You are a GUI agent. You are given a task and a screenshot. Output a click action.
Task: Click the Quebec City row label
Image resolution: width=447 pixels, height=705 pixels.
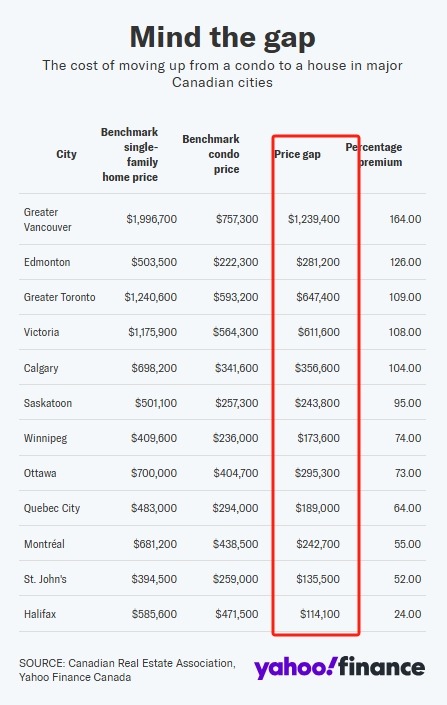click(x=52, y=509)
